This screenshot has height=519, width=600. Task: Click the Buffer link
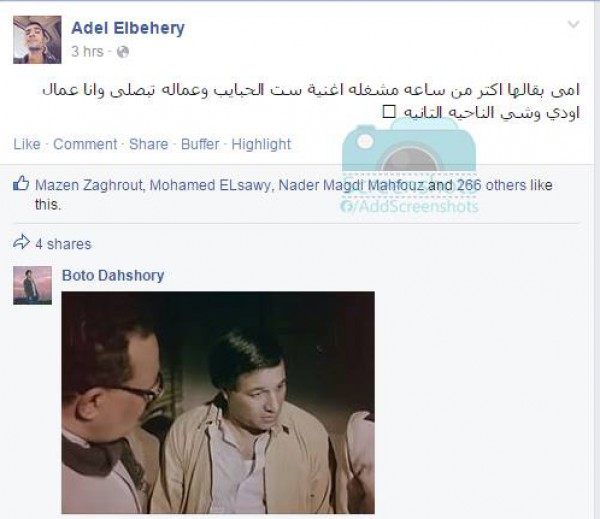[200, 144]
